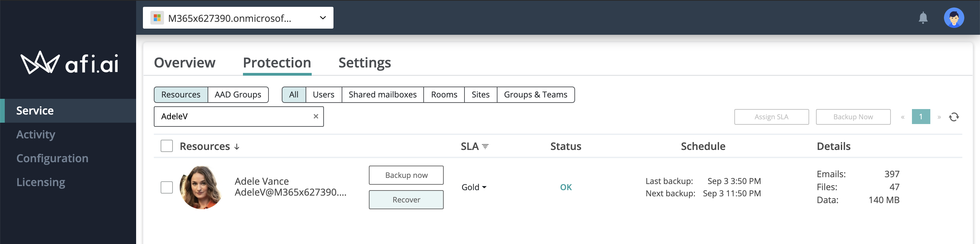
Task: Filter resources by Shared mailboxes
Action: pos(382,94)
